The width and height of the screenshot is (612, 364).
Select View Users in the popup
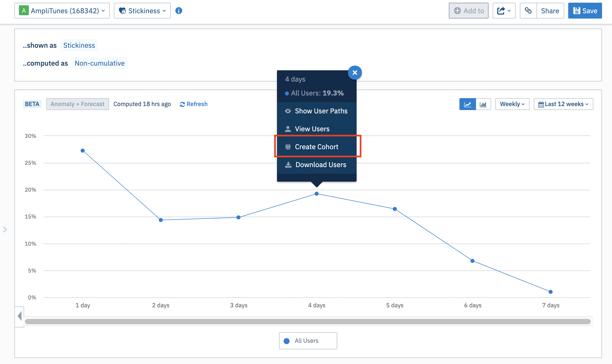point(317,129)
